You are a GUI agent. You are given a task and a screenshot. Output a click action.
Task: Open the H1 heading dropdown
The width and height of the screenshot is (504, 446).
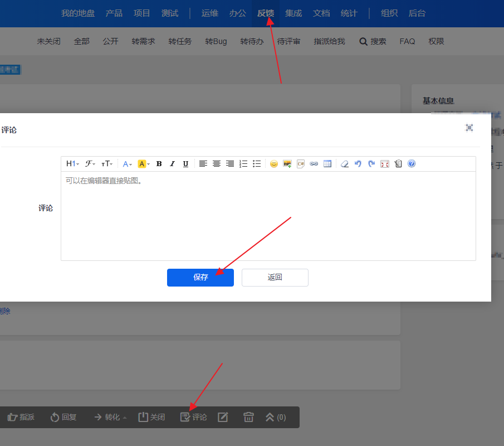[x=72, y=164]
